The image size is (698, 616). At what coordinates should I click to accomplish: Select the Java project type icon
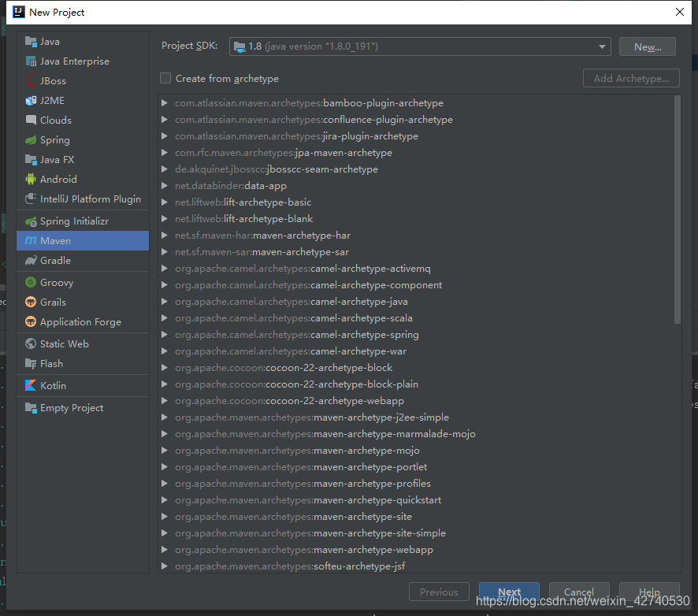[x=31, y=42]
